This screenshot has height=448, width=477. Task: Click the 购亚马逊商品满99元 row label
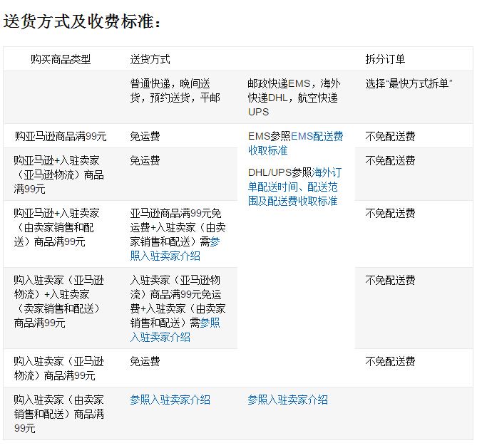pyautogui.click(x=61, y=136)
